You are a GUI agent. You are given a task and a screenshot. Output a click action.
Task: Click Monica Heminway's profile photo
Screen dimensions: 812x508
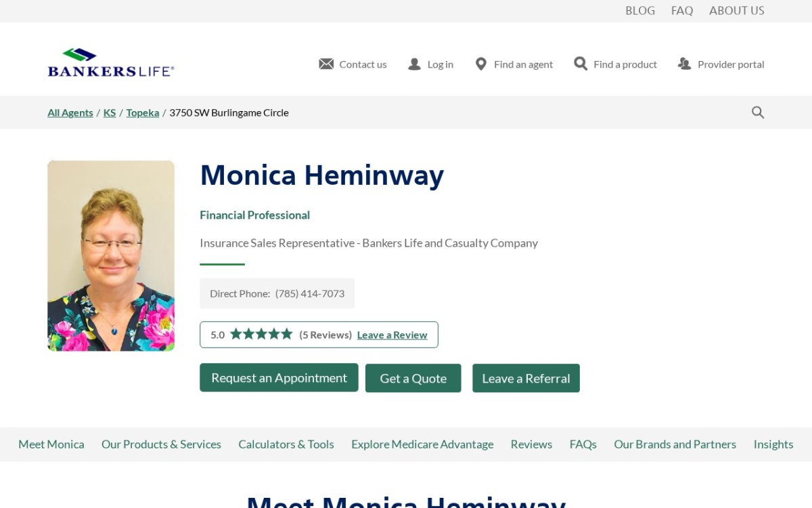point(111,256)
